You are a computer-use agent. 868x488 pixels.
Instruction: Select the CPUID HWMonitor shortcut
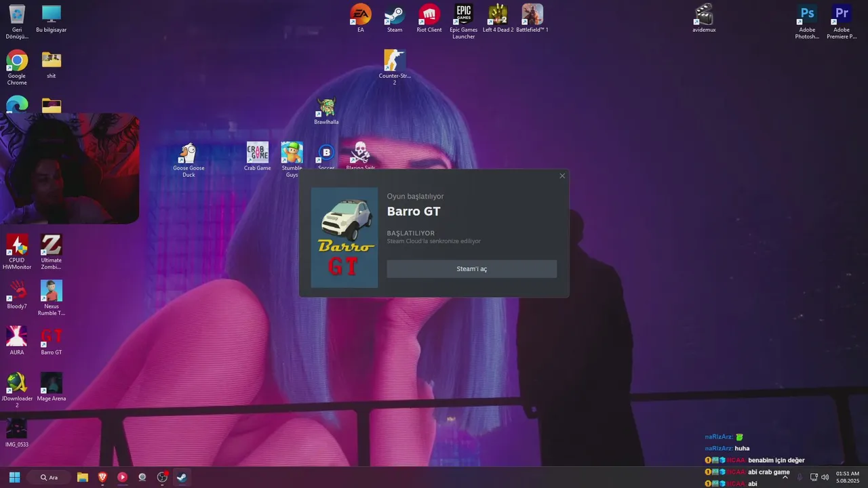[x=17, y=251]
